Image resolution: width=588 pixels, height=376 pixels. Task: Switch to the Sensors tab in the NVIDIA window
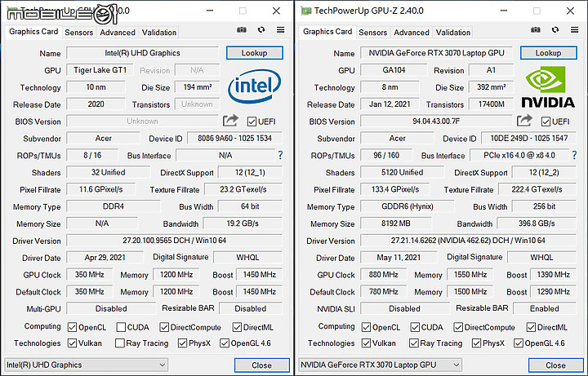372,32
